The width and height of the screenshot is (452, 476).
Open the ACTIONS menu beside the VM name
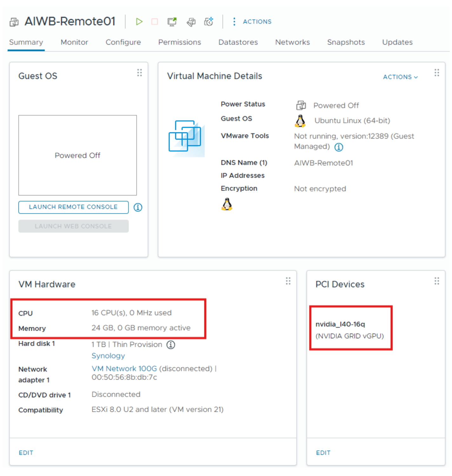[x=253, y=22]
